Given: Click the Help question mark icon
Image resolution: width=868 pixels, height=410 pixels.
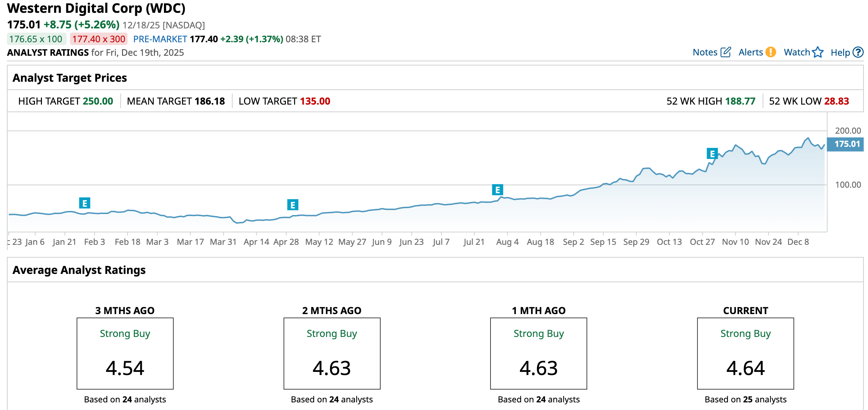Looking at the screenshot, I should click(858, 52).
